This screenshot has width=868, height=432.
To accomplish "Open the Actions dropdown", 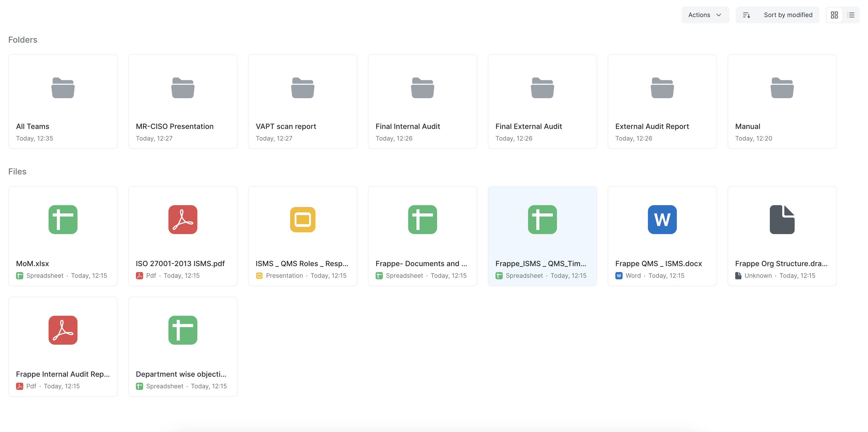I will coord(705,14).
